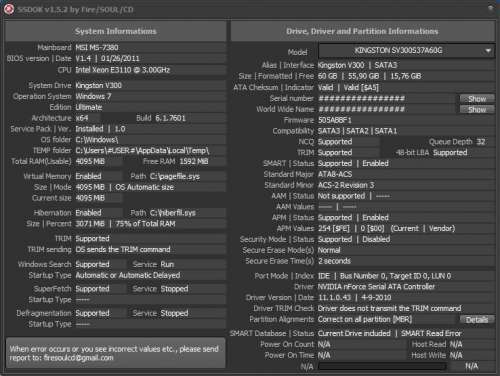Select NVIDIA nForce Serial ATA Controller driver
This screenshot has height=376, width=500.
[x=376, y=287]
